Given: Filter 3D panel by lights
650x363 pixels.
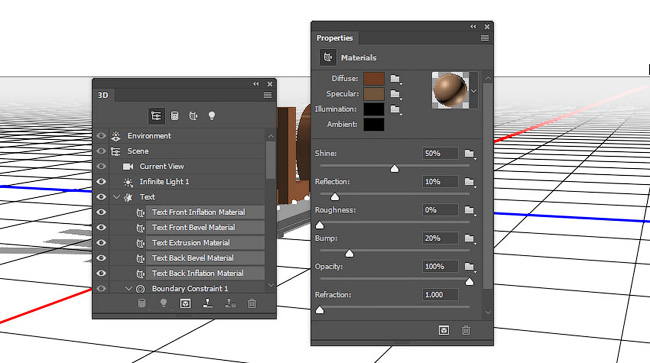Looking at the screenshot, I should tap(212, 116).
